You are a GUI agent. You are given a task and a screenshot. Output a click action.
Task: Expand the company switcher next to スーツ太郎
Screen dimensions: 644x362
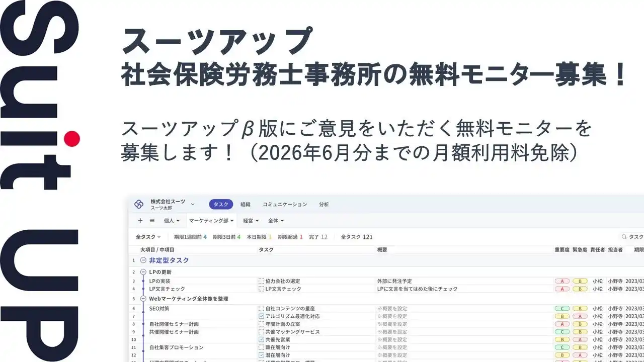click(x=193, y=204)
